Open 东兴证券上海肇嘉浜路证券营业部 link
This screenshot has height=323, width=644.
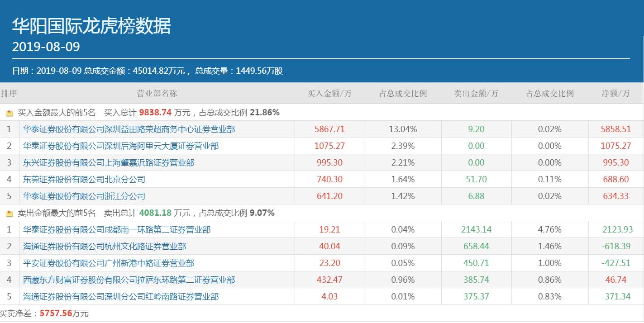(x=109, y=163)
